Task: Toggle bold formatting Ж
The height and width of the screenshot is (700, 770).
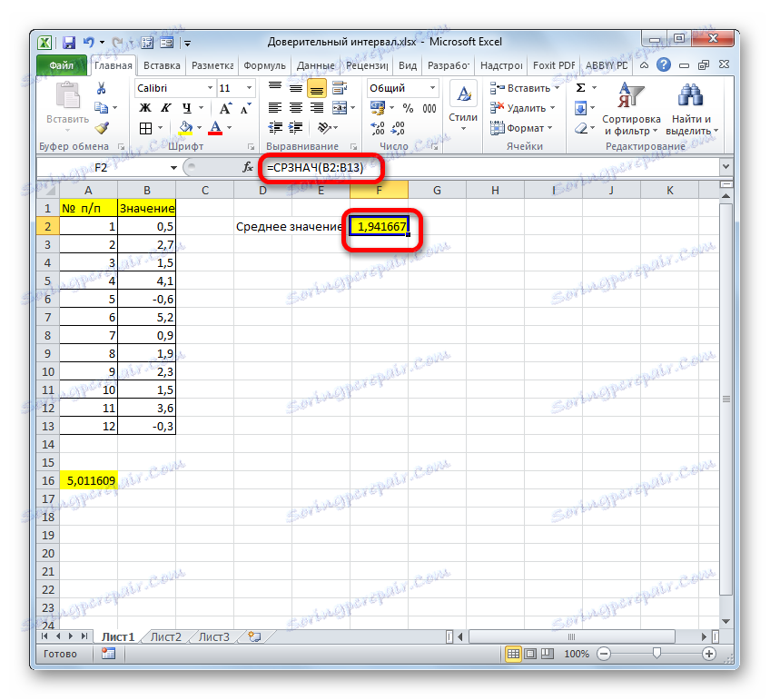Action: [x=145, y=108]
